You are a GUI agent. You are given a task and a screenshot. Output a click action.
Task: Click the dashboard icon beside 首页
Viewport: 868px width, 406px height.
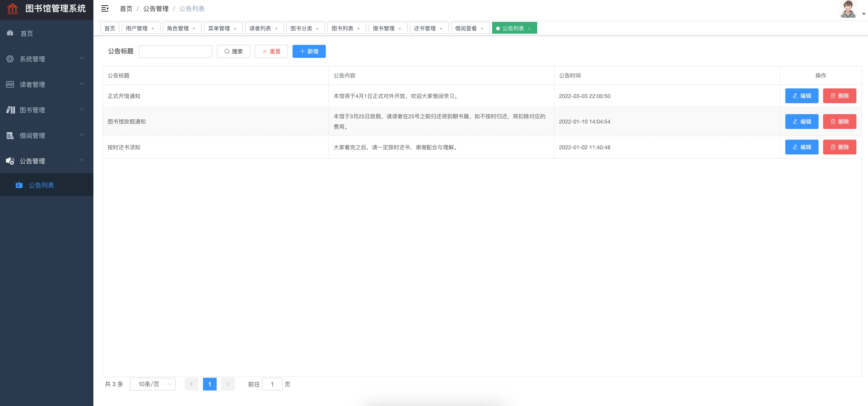coord(10,33)
